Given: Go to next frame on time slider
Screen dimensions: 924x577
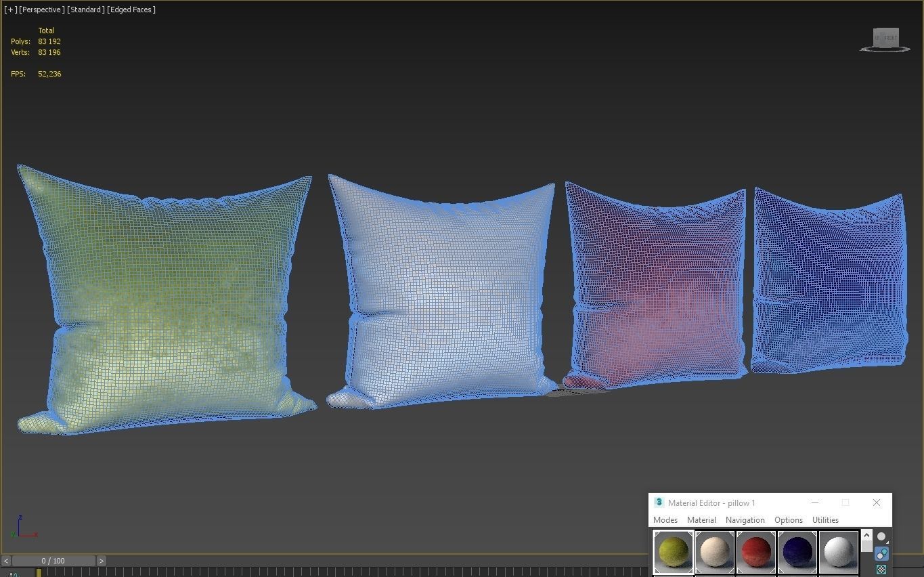Looking at the screenshot, I should (x=102, y=561).
